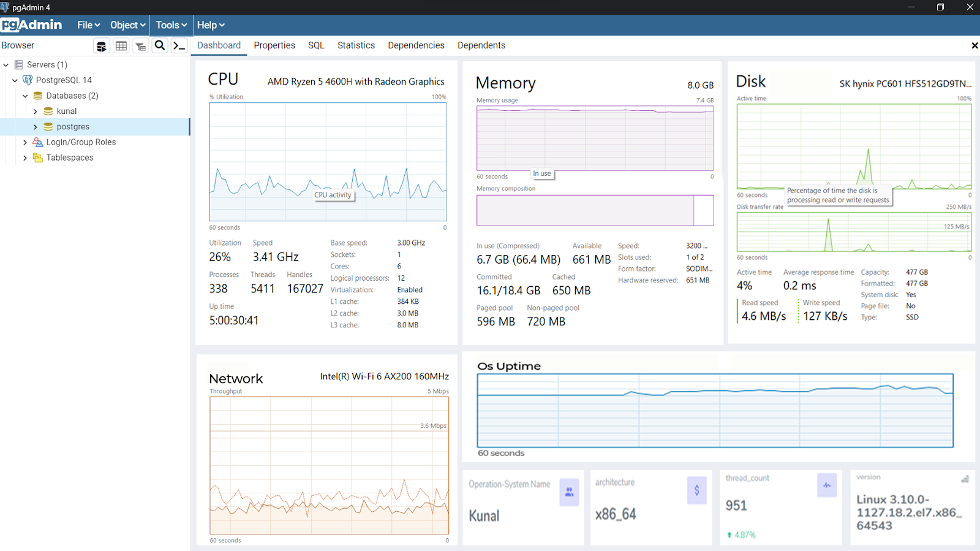The height and width of the screenshot is (551, 980).
Task: Switch to the Statistics tab
Action: tap(356, 45)
